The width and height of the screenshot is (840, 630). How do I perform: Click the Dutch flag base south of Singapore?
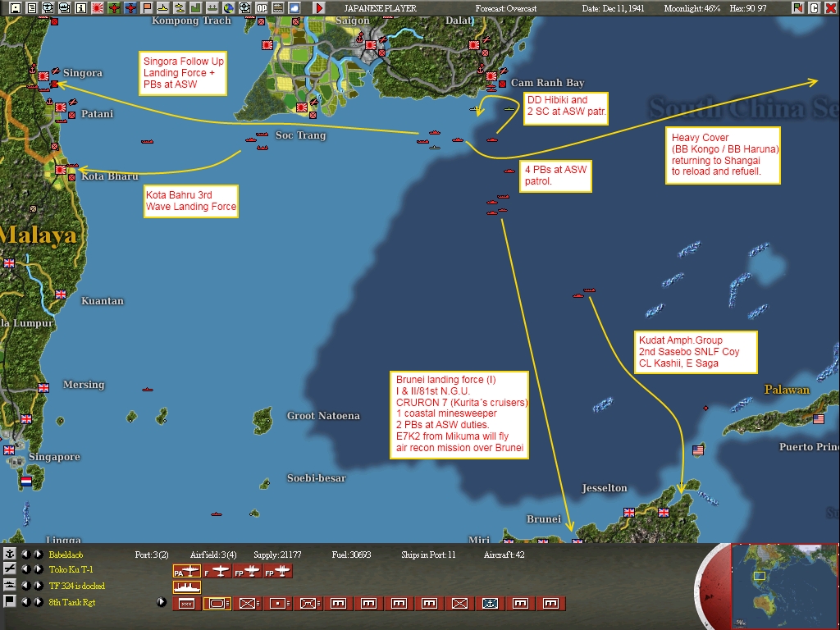coord(26,481)
